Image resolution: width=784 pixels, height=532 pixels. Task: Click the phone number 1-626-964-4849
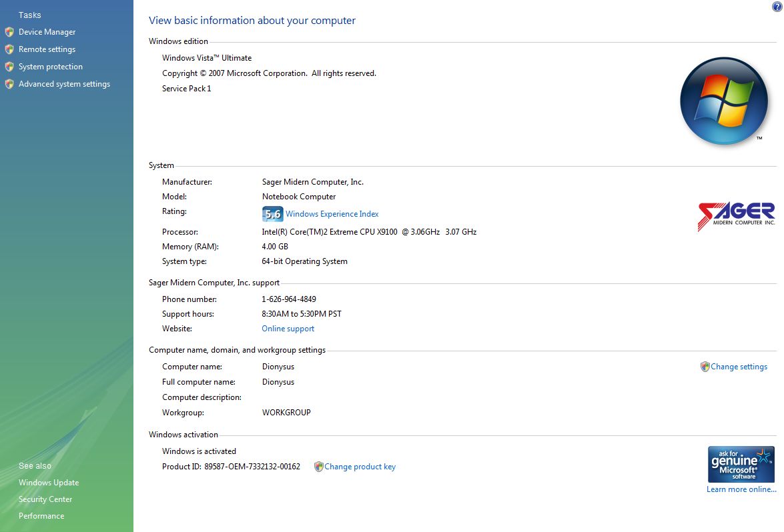pos(288,299)
